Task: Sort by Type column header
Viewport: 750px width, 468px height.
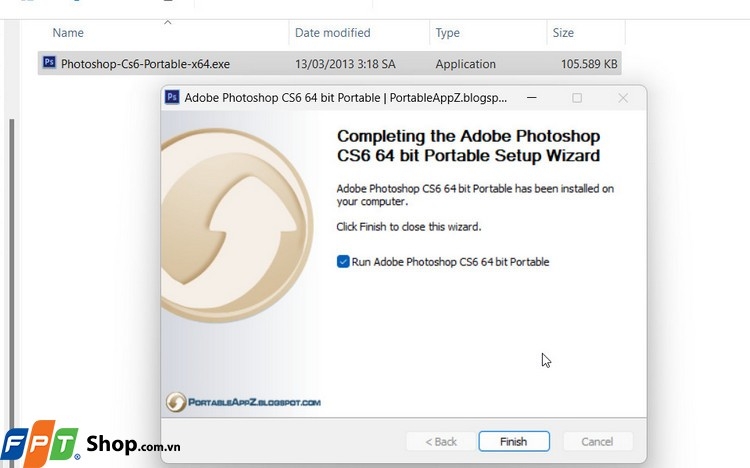Action: [447, 33]
